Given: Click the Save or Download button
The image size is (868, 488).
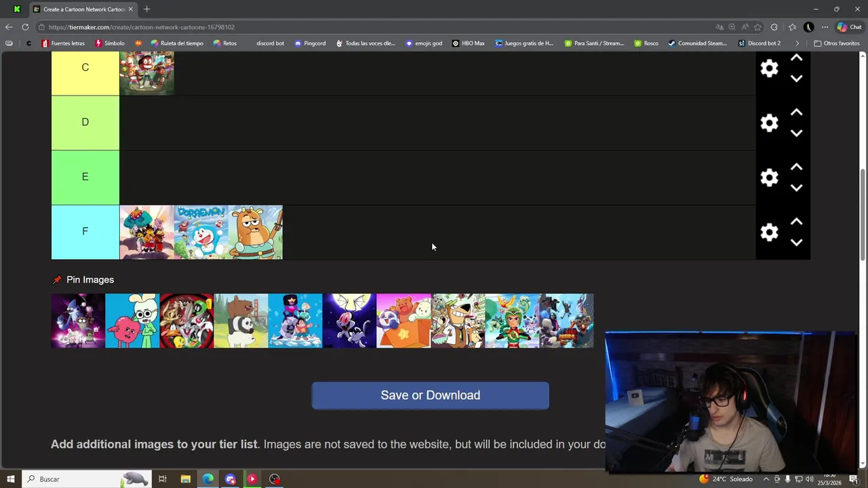Looking at the screenshot, I should [430, 395].
